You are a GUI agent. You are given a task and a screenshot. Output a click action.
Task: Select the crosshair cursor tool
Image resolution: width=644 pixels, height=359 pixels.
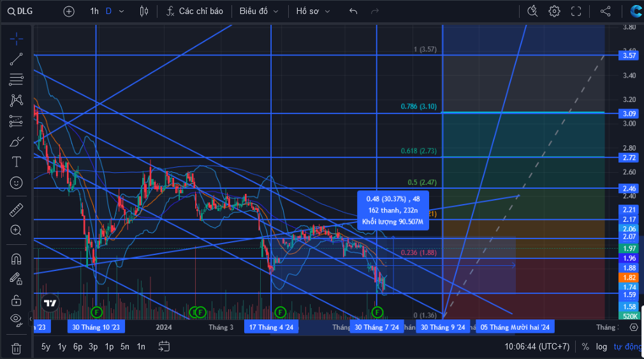tap(17, 40)
